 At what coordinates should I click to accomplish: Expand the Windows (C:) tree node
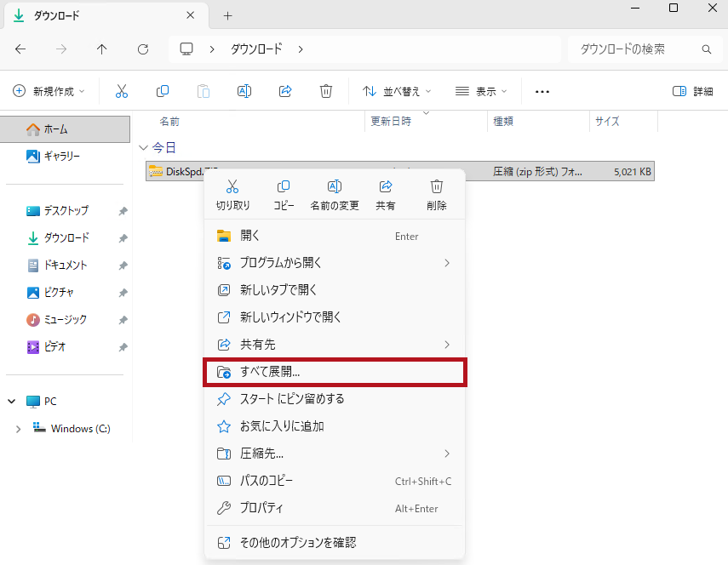(x=18, y=429)
